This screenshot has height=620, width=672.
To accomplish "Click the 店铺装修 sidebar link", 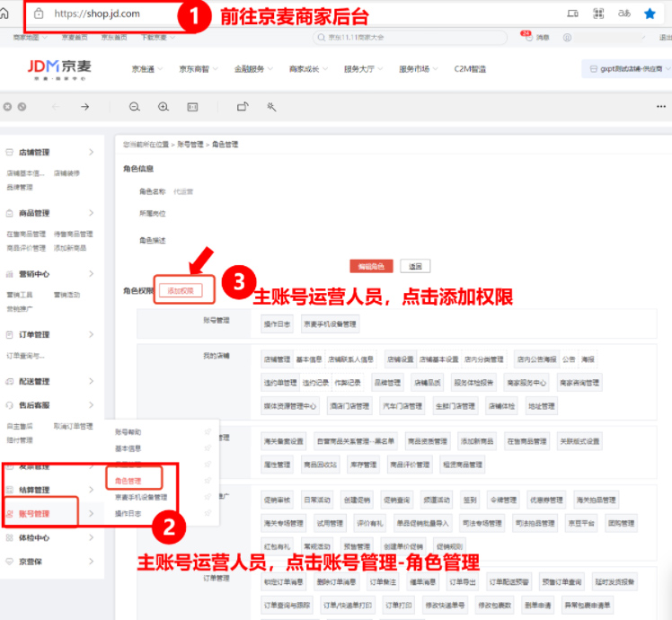I will tap(66, 173).
